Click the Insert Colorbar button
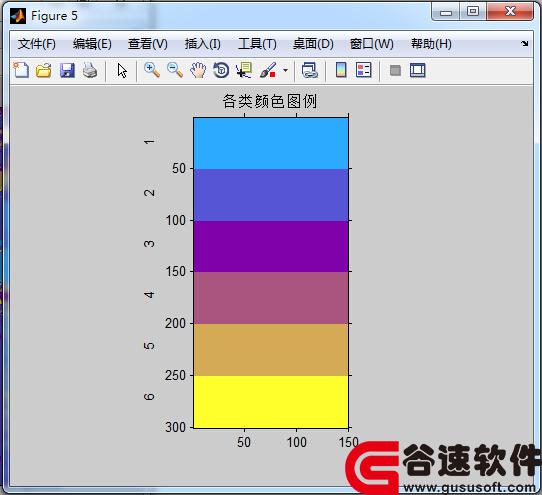Screen dimensions: 542x495 (341, 70)
